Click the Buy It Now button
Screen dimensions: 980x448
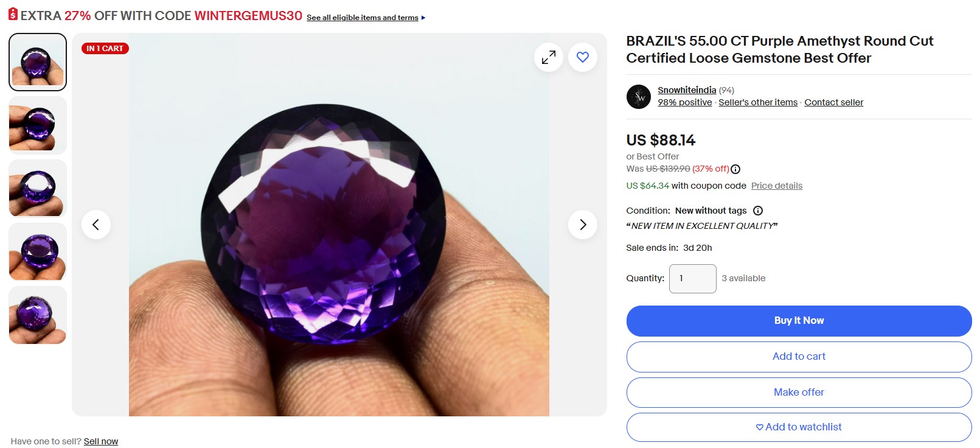pyautogui.click(x=799, y=321)
